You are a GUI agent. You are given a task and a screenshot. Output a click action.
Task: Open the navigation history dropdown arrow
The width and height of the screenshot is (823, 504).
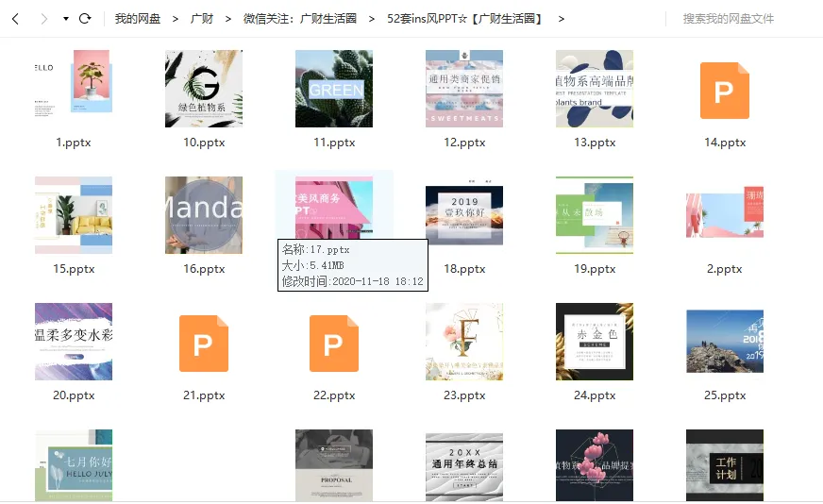coord(66,19)
